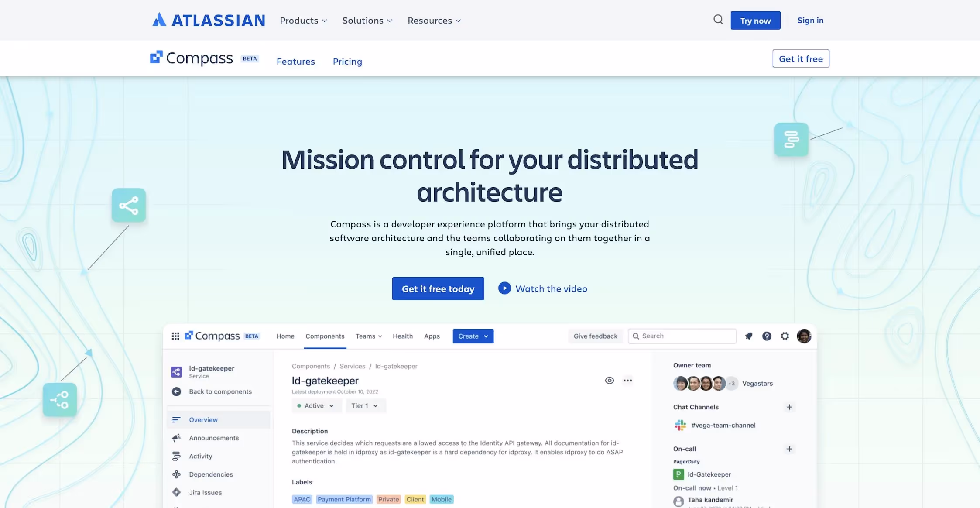Expand the Resources menu
Image resolution: width=980 pixels, height=508 pixels.
[x=434, y=21]
